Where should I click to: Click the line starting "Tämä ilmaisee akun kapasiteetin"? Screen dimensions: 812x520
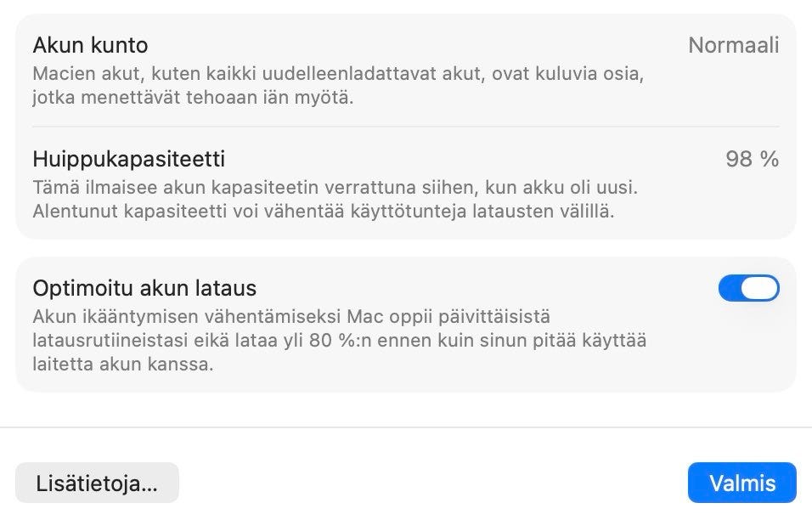tap(335, 187)
